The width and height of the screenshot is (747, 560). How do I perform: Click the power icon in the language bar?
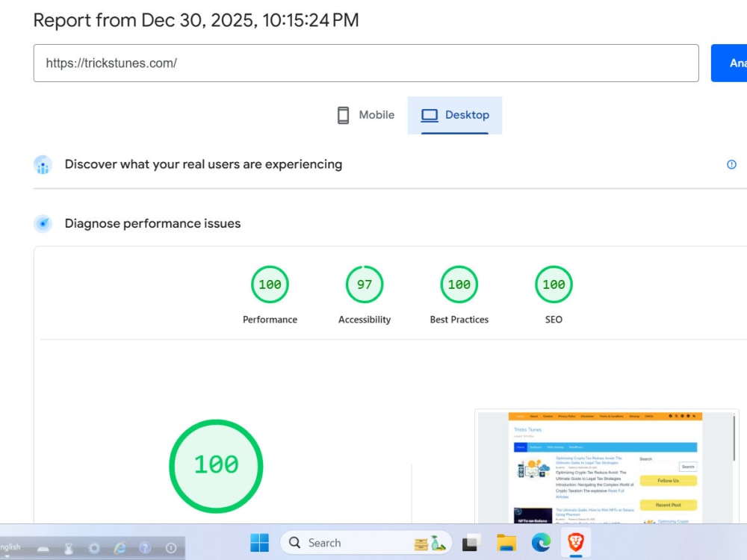(171, 548)
